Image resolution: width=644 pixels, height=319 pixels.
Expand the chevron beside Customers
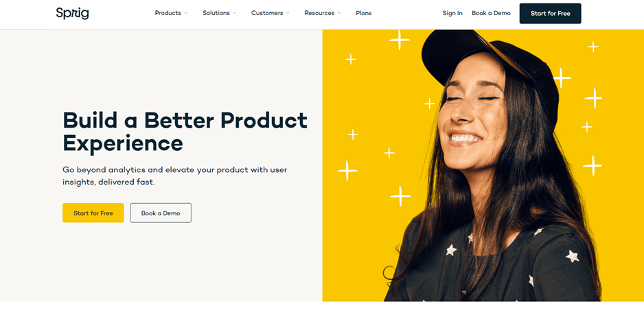click(288, 13)
